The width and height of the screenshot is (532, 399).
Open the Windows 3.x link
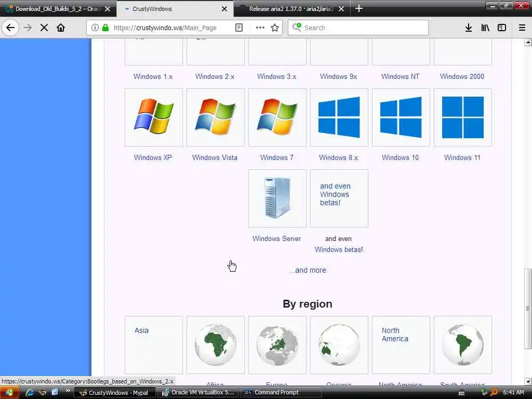pos(276,76)
